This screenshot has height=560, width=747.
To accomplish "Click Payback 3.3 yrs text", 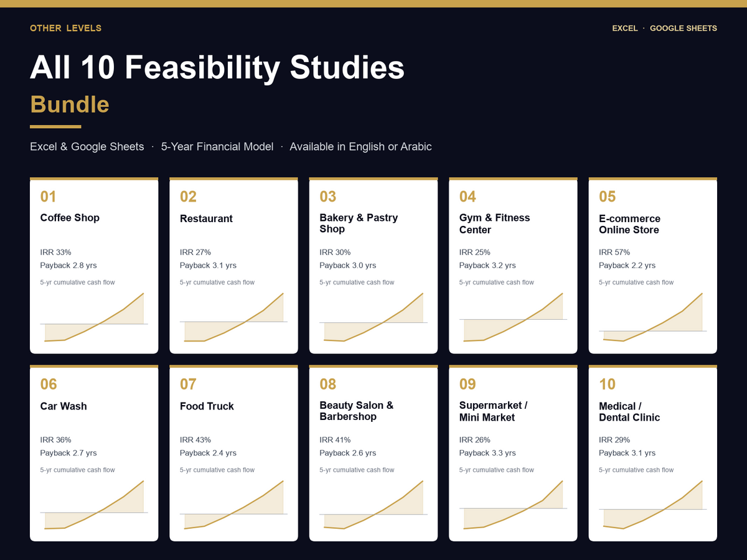I will point(487,453).
